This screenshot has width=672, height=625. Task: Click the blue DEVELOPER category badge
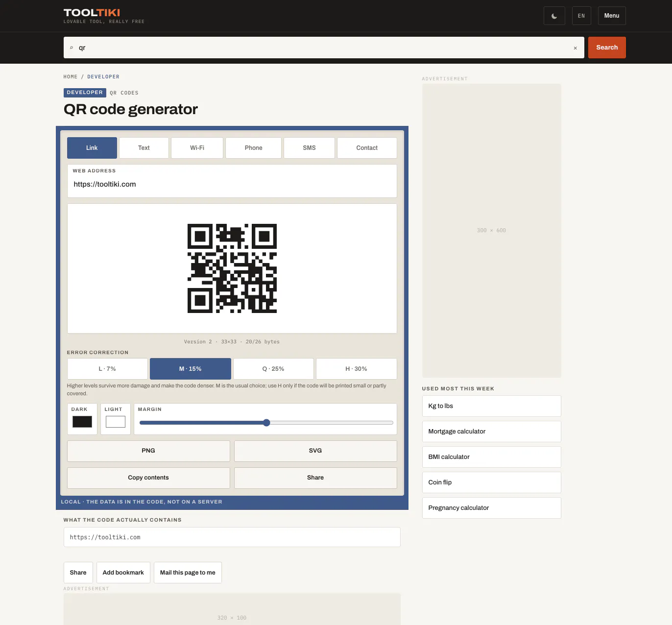(85, 93)
